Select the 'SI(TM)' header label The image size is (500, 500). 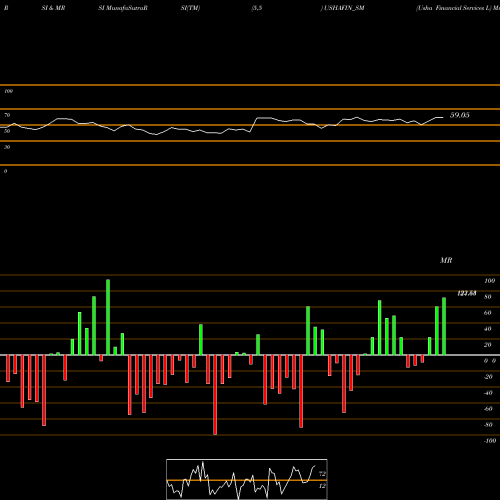coord(190,8)
